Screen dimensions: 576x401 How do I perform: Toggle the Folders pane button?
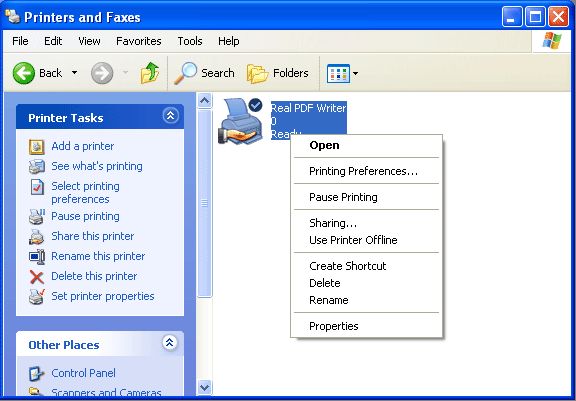click(x=278, y=73)
